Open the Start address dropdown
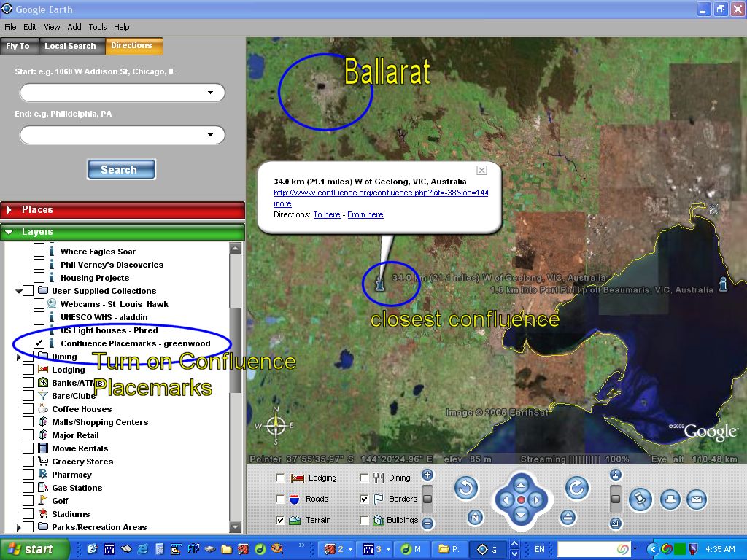Screen dimensions: 747x560 (x=210, y=93)
